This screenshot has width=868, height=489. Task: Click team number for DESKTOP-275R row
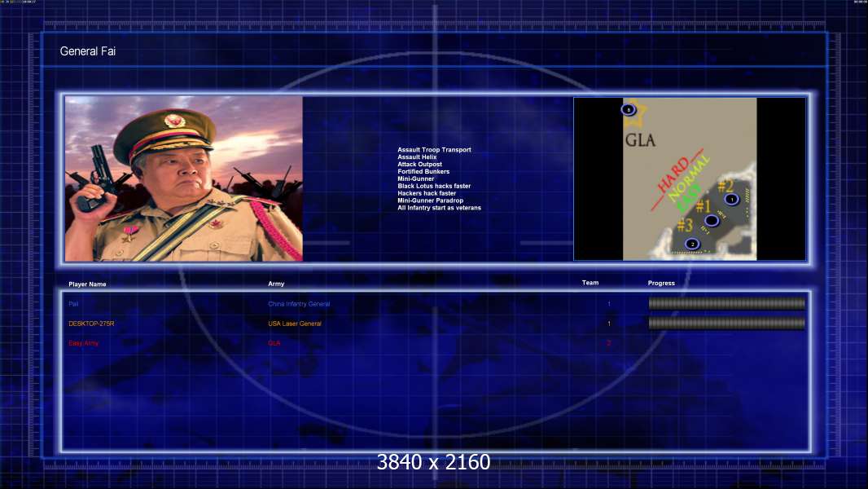pyautogui.click(x=609, y=324)
